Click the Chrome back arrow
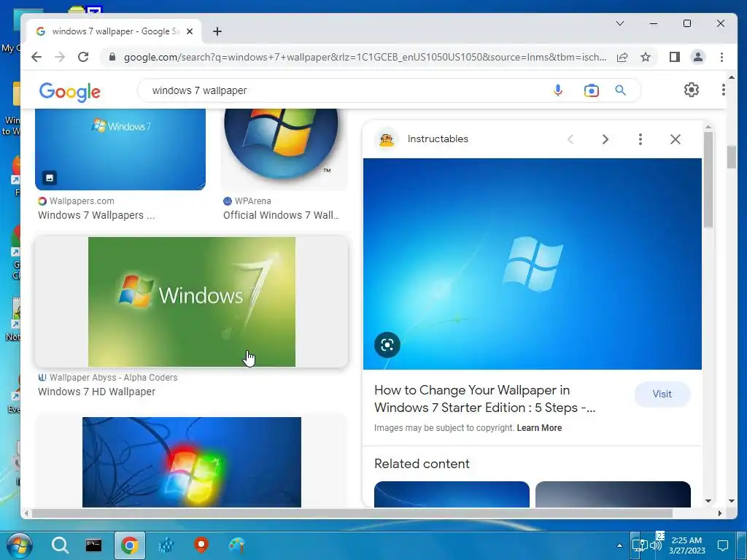Screen dimensions: 747x560 coord(36,57)
